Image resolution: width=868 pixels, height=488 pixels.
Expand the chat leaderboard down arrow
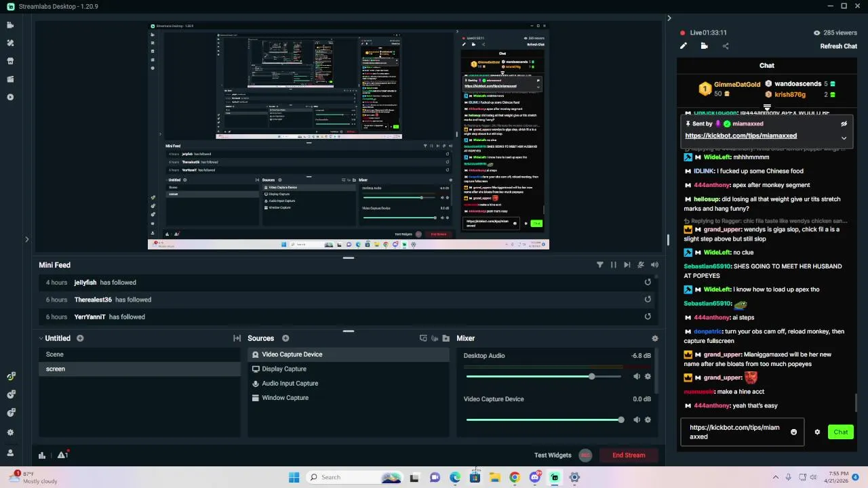[x=767, y=108]
